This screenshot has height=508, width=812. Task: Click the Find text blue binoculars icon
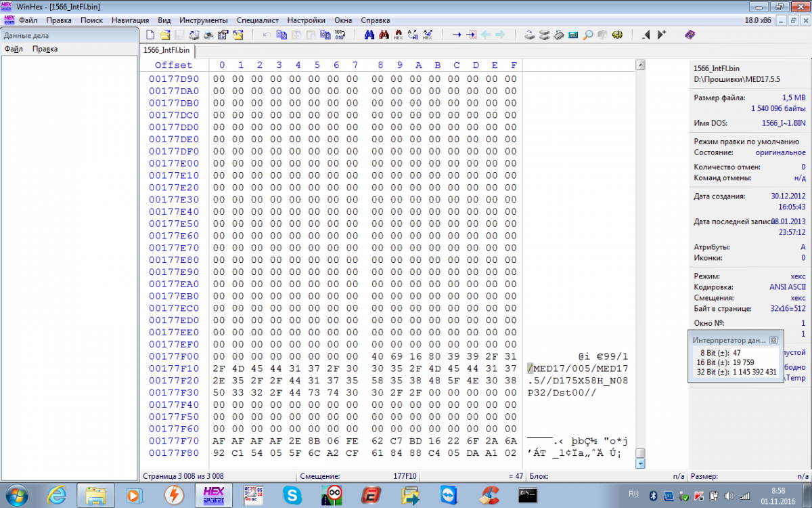pos(369,35)
